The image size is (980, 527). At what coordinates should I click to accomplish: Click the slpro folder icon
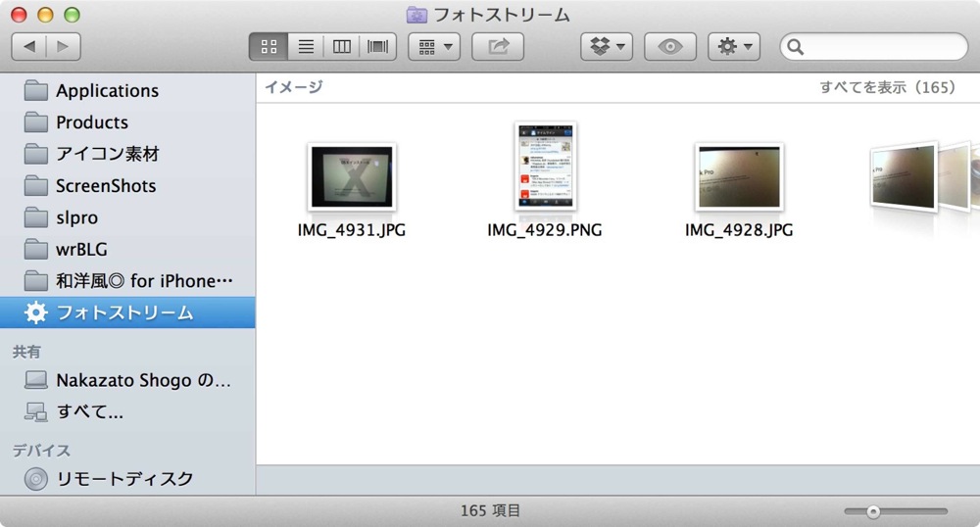click(35, 217)
